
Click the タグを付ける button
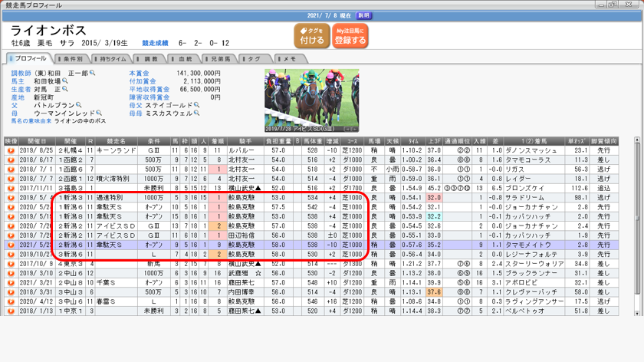point(311,35)
